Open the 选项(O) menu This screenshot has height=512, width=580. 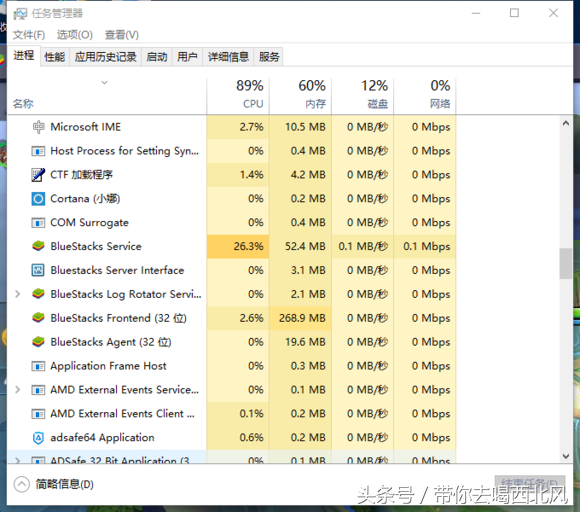(x=75, y=35)
